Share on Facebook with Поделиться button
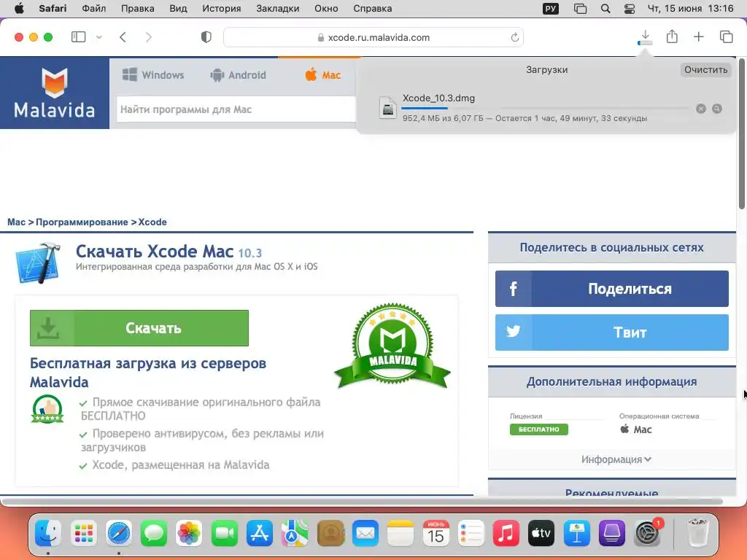Image resolution: width=747 pixels, height=560 pixels. coord(612,289)
